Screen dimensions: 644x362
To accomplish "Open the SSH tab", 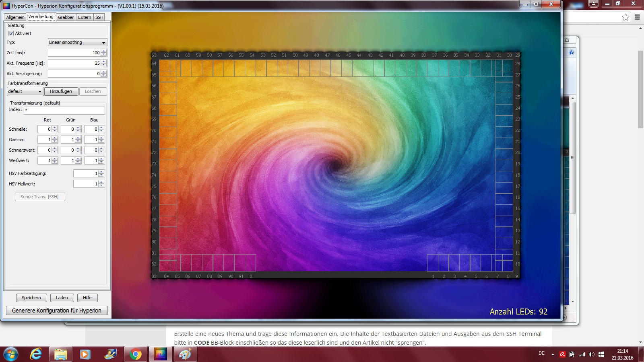I will [99, 17].
